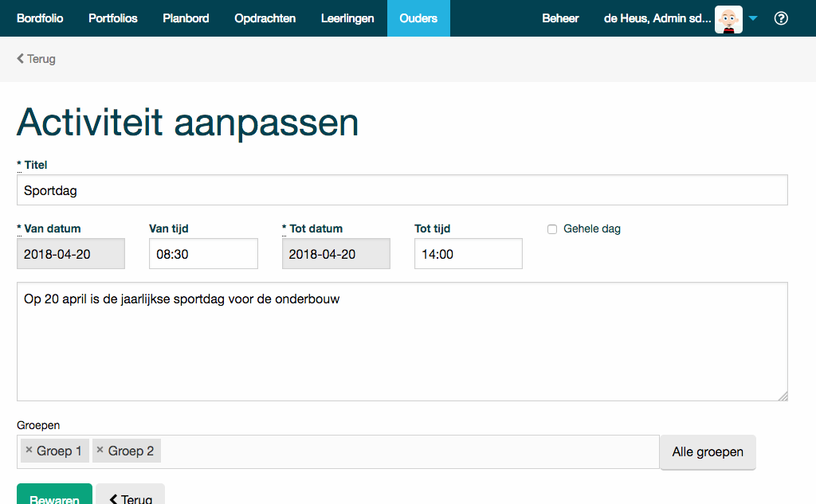Focus the Titel field containing Sportdag

pyautogui.click(x=402, y=190)
